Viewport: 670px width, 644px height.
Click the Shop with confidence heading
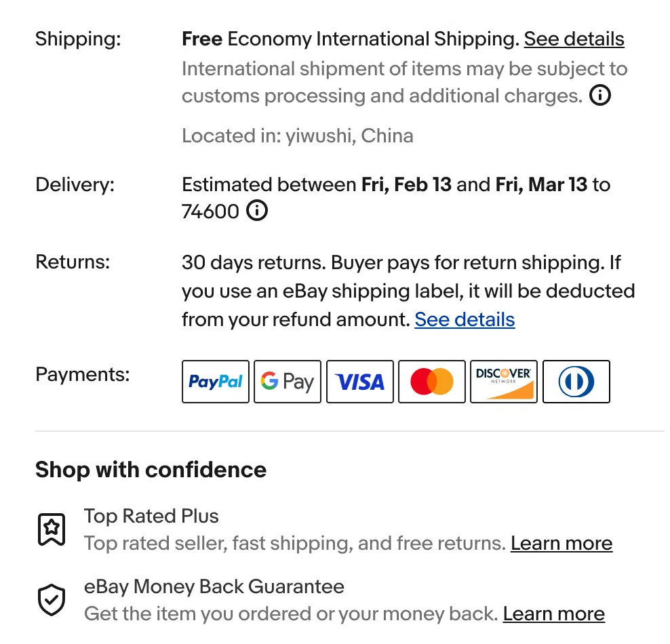151,469
